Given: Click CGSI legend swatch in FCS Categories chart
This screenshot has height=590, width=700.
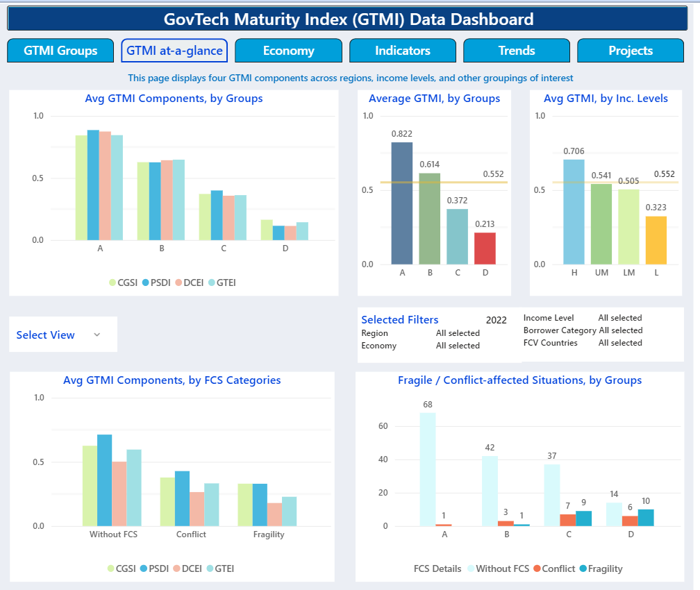Looking at the screenshot, I should (x=110, y=568).
